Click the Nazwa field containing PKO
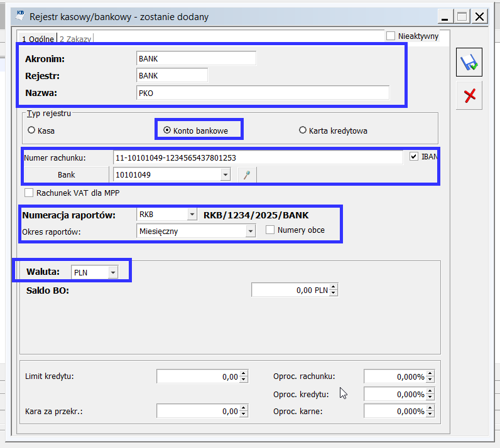This screenshot has height=448, width=500. coord(263,93)
